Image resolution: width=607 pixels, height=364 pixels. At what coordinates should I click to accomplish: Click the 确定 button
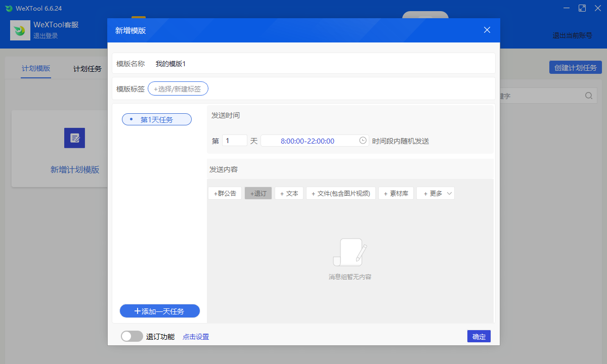[x=479, y=336]
